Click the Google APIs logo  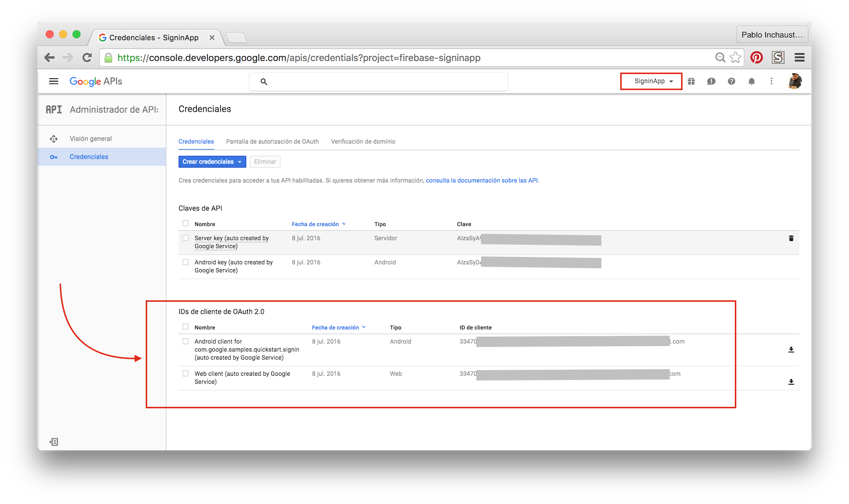coord(96,81)
